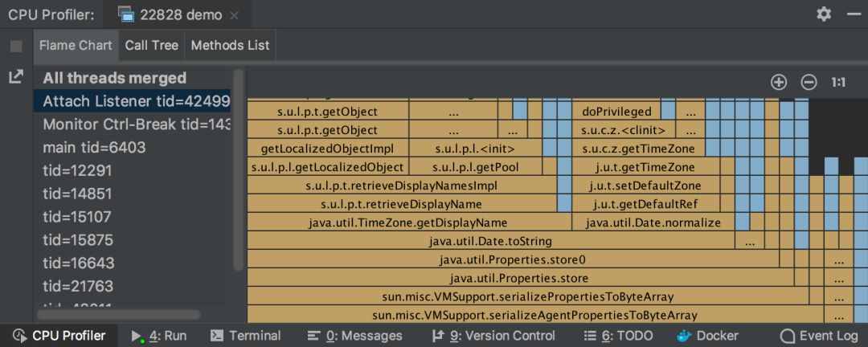
Task: Select the All threads merged entry
Action: tap(114, 78)
